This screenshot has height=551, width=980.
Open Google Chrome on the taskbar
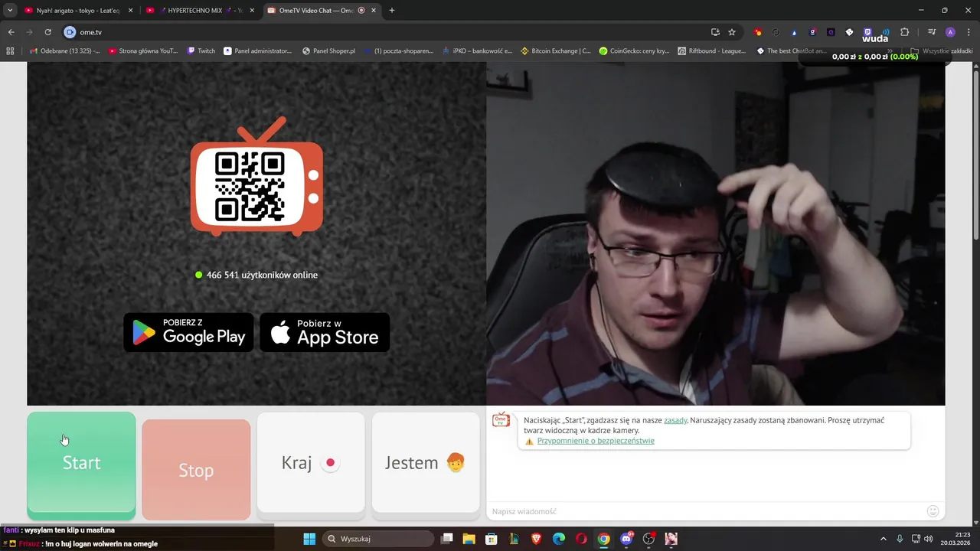[x=603, y=539]
